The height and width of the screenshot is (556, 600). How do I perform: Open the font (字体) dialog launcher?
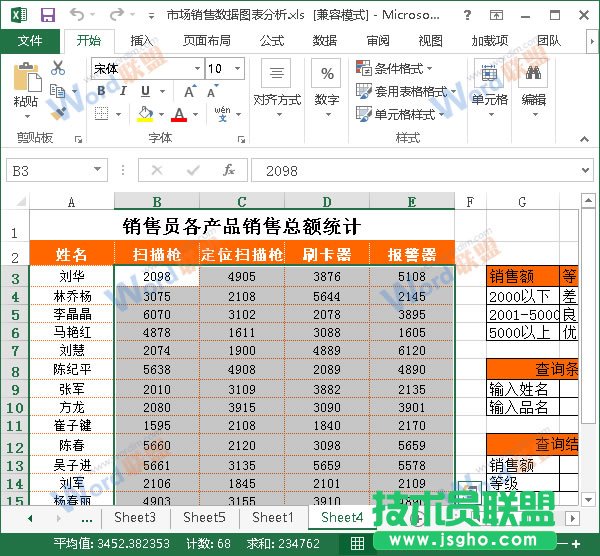[241, 139]
